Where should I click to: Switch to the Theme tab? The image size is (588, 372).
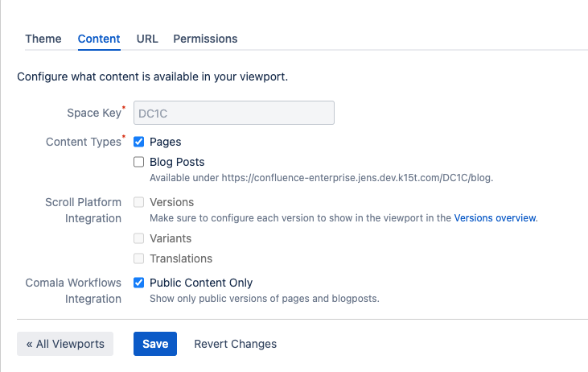click(x=43, y=39)
